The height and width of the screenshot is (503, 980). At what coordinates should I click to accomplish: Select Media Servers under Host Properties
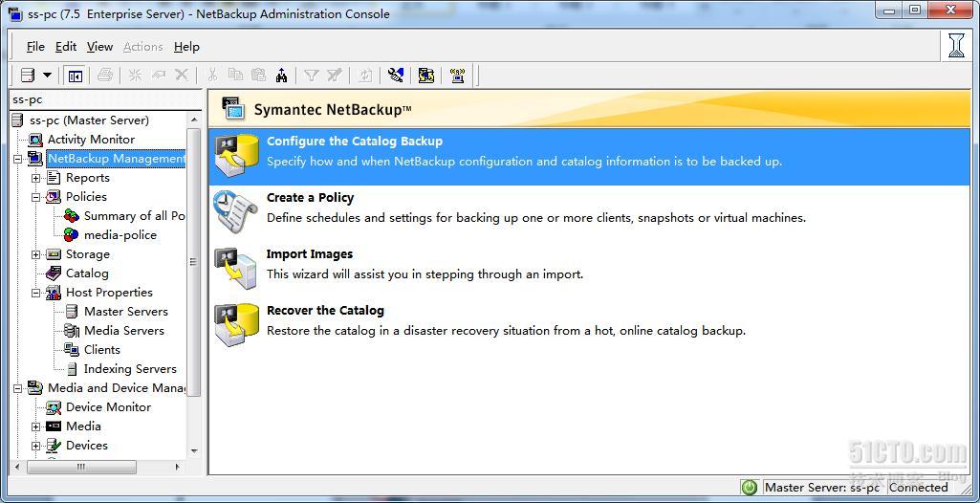click(x=123, y=331)
